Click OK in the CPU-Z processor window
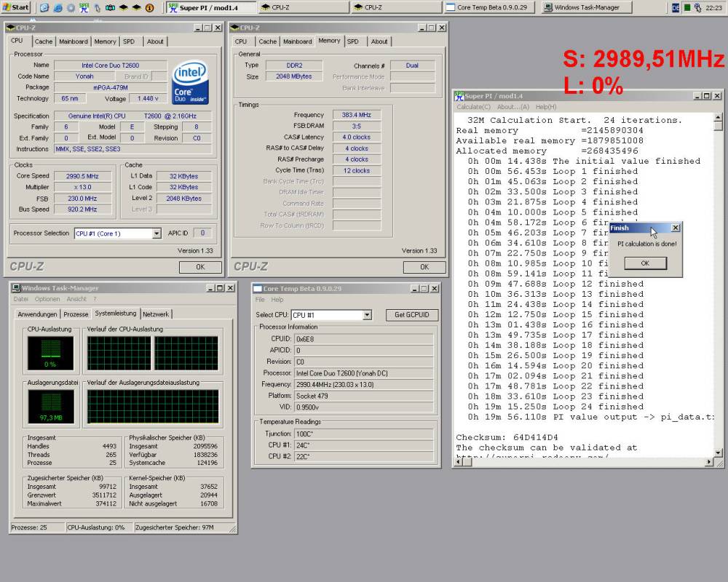Viewport: 728px width, 582px height. (200, 267)
